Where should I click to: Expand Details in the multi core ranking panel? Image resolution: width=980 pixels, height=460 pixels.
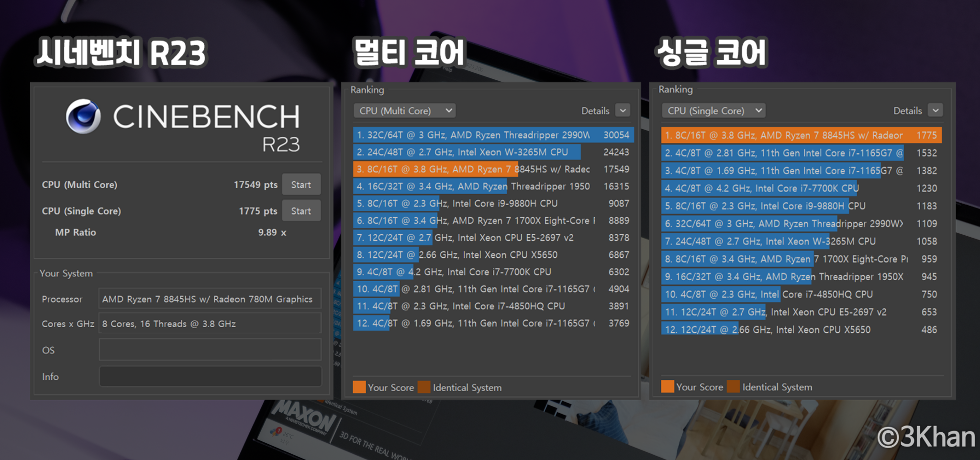623,110
